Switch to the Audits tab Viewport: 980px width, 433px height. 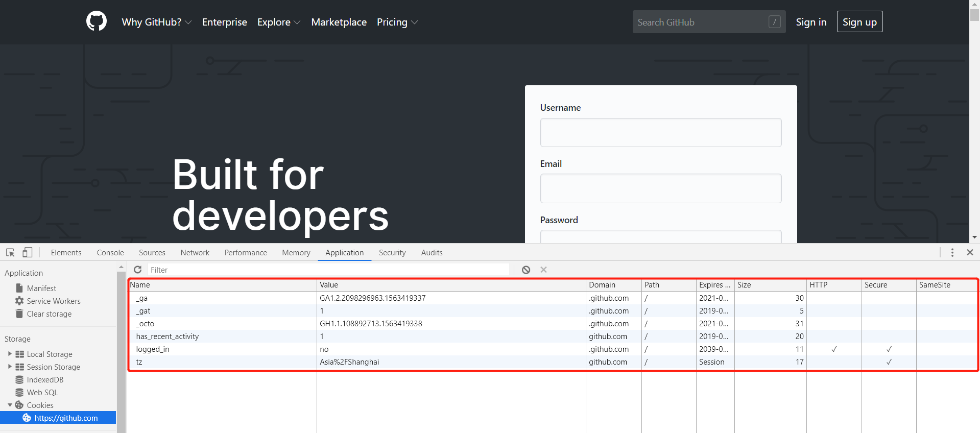432,252
